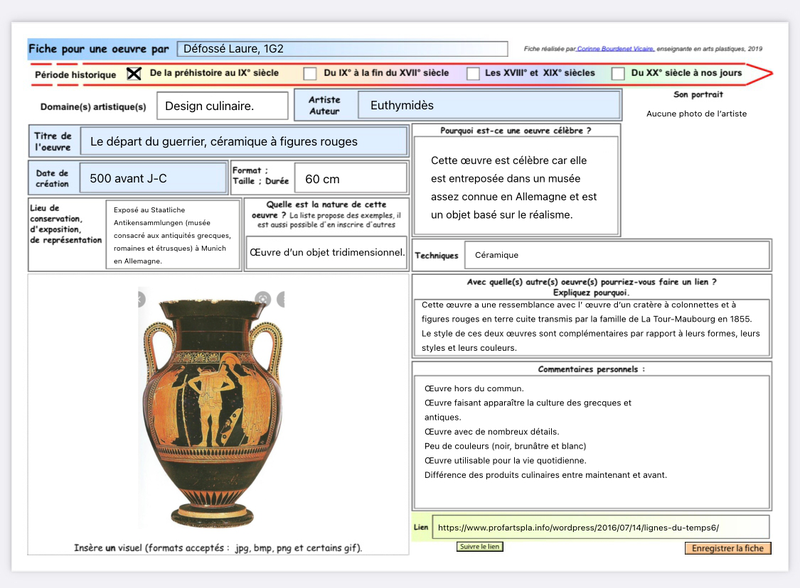The width and height of the screenshot is (800, 588).
Task: Click the artist field containing 'Euthymidès'
Action: pyautogui.click(x=488, y=105)
